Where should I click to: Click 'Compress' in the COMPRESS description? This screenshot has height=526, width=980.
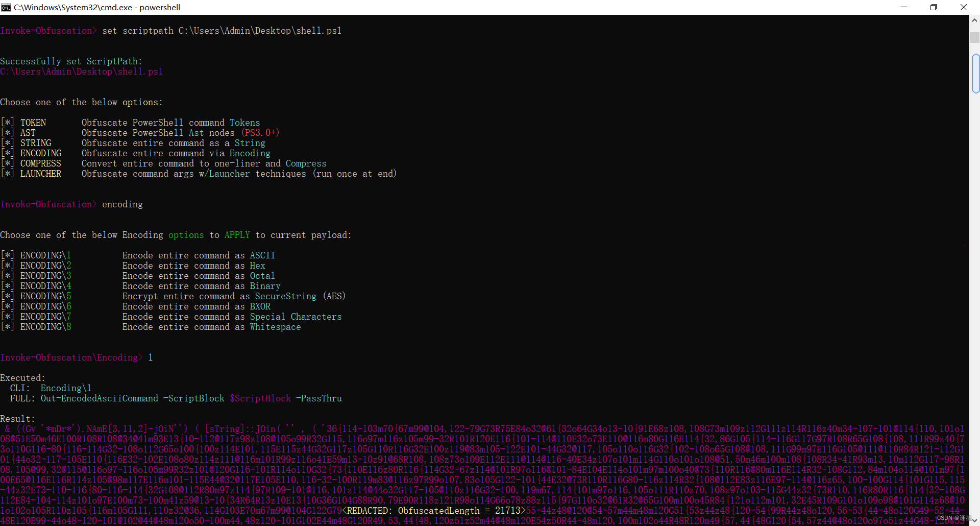(x=306, y=163)
